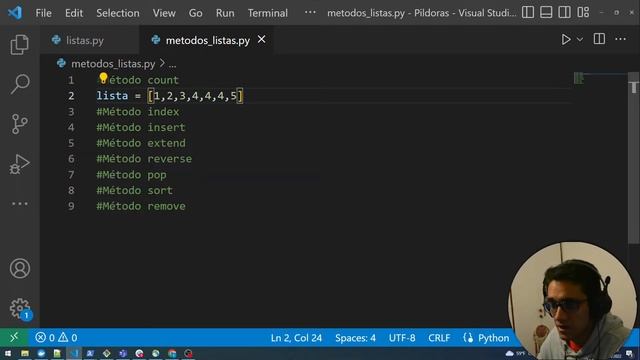Change indentation via Spaces: 4
Screen dimensions: 640x360
(355, 338)
